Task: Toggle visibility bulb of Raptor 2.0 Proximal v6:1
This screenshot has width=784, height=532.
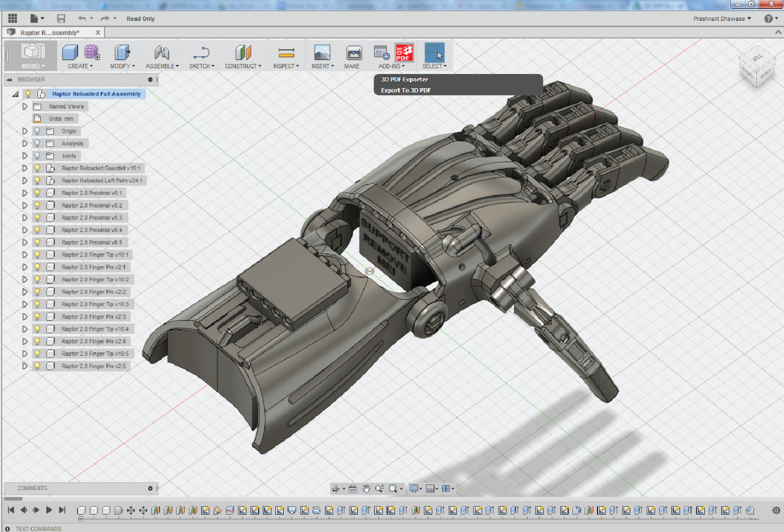Action: tap(37, 193)
